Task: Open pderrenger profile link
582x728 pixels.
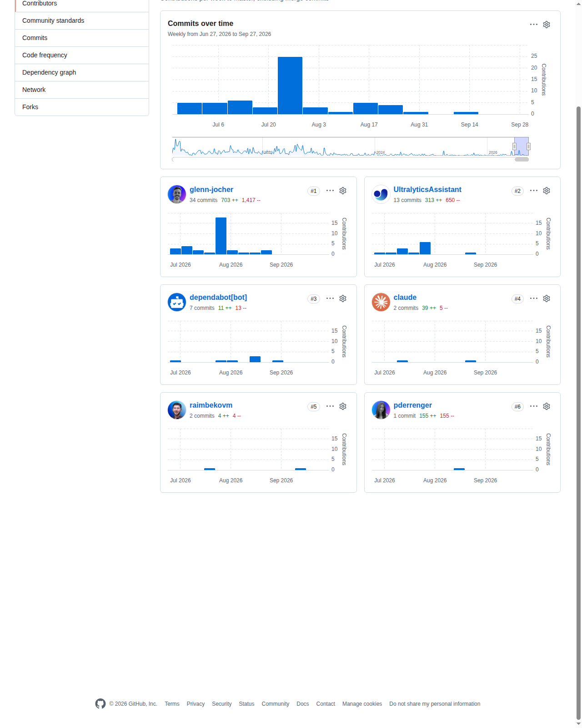Action: click(413, 405)
